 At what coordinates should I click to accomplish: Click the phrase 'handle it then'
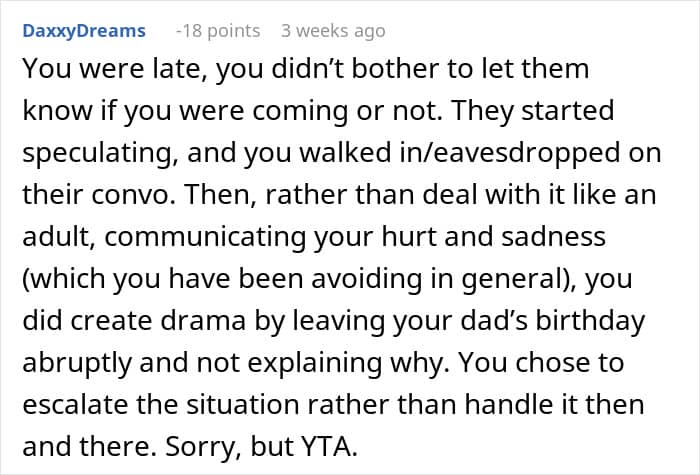(554, 404)
